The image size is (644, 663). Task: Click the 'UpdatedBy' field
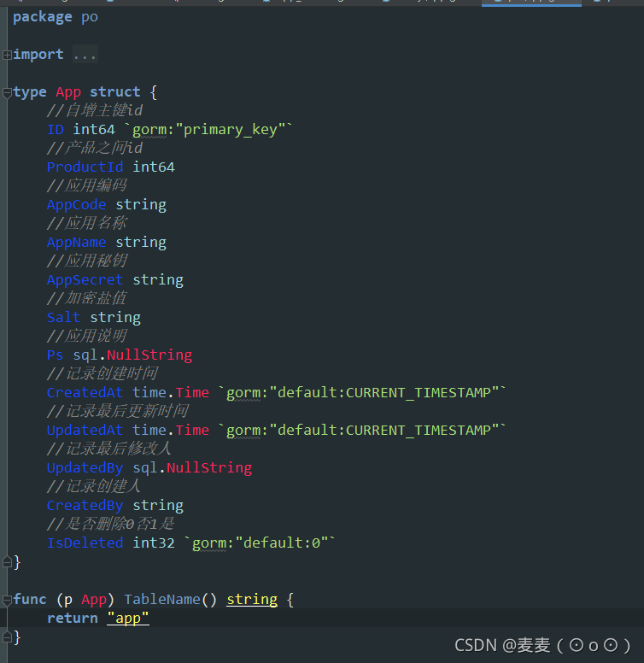pyautogui.click(x=85, y=467)
